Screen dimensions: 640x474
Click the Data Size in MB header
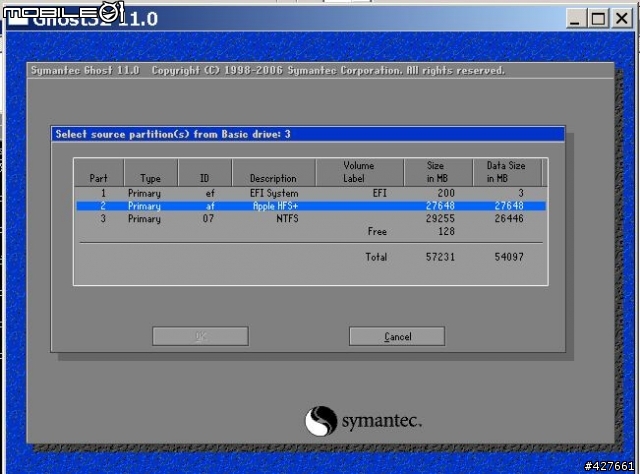point(507,173)
